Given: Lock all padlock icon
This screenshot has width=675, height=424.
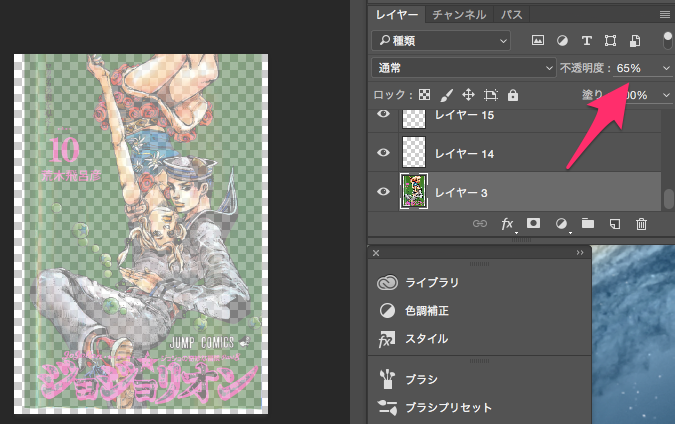Looking at the screenshot, I should (x=512, y=95).
